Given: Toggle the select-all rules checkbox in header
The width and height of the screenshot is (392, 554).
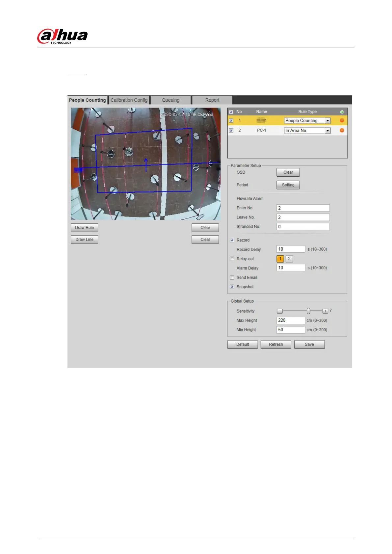Looking at the screenshot, I should (x=231, y=112).
